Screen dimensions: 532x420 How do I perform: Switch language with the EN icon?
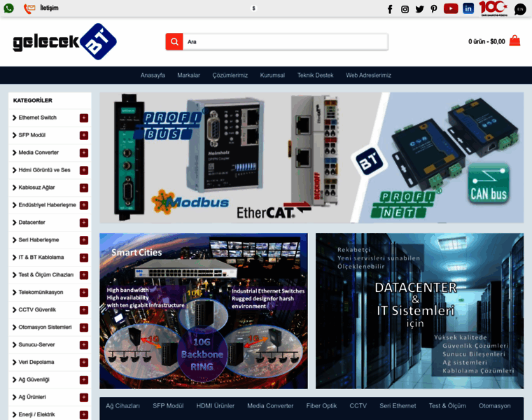coord(520,10)
